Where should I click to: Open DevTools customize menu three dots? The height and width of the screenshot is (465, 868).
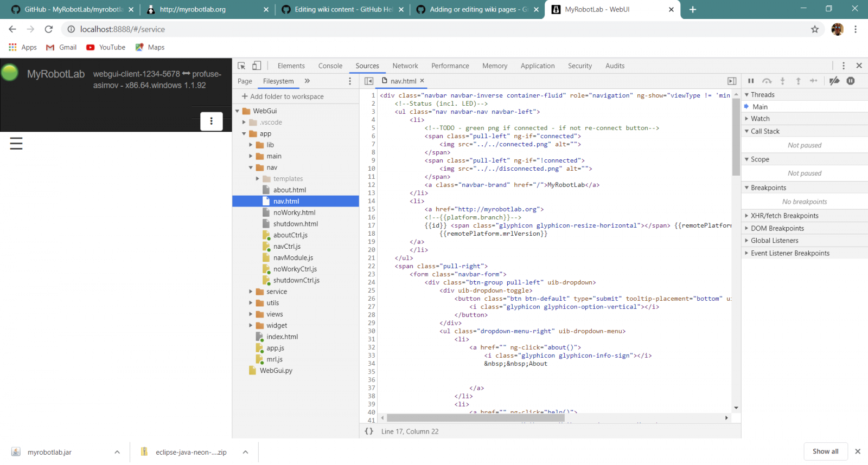pyautogui.click(x=844, y=66)
